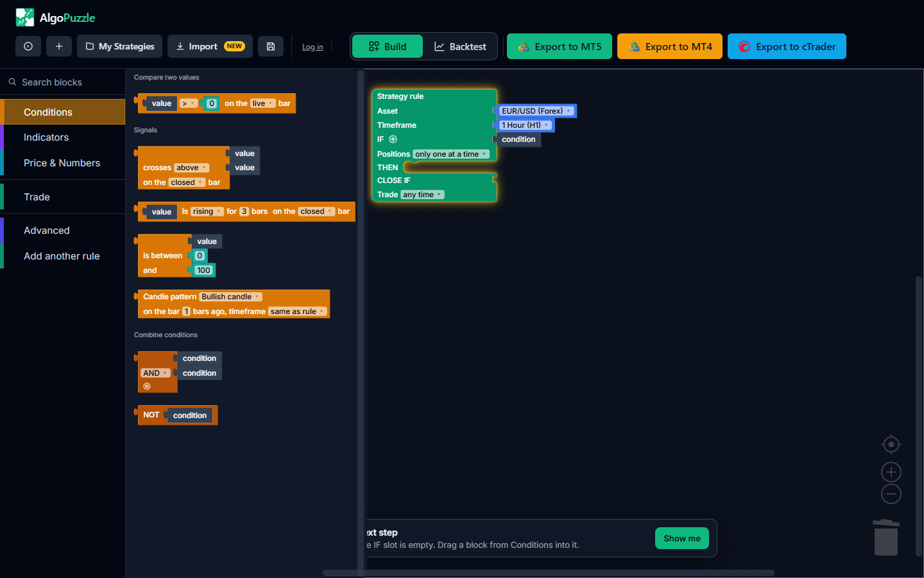Switch to Backtest tab

point(460,46)
